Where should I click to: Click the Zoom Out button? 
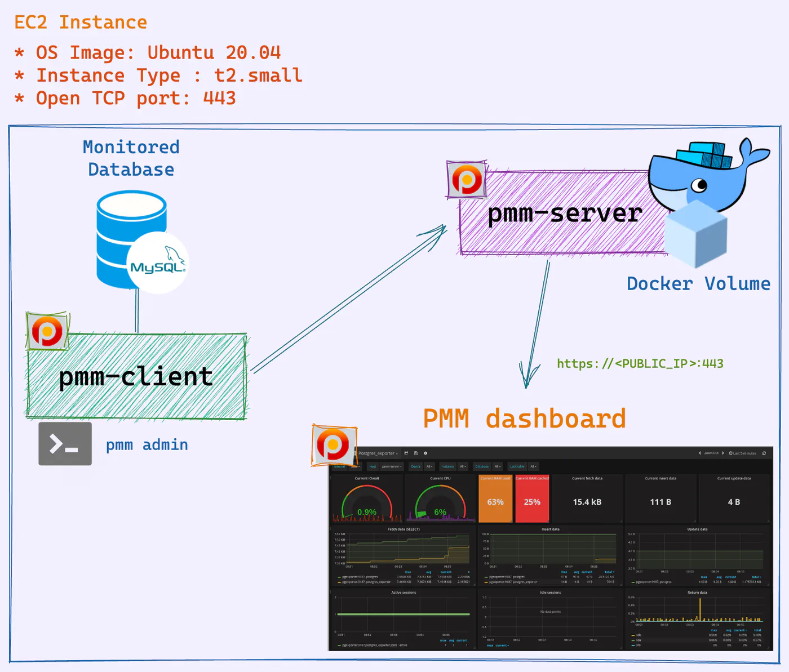(x=711, y=453)
